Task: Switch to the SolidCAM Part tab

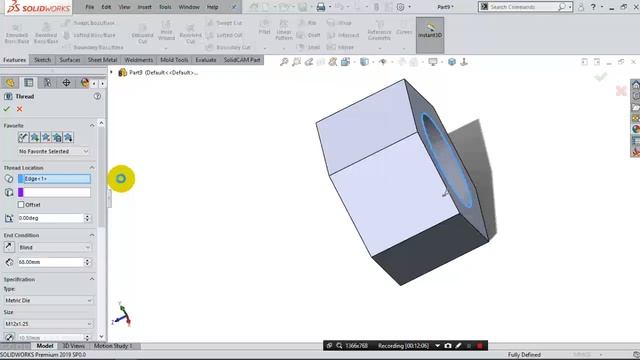Action: coord(242,60)
